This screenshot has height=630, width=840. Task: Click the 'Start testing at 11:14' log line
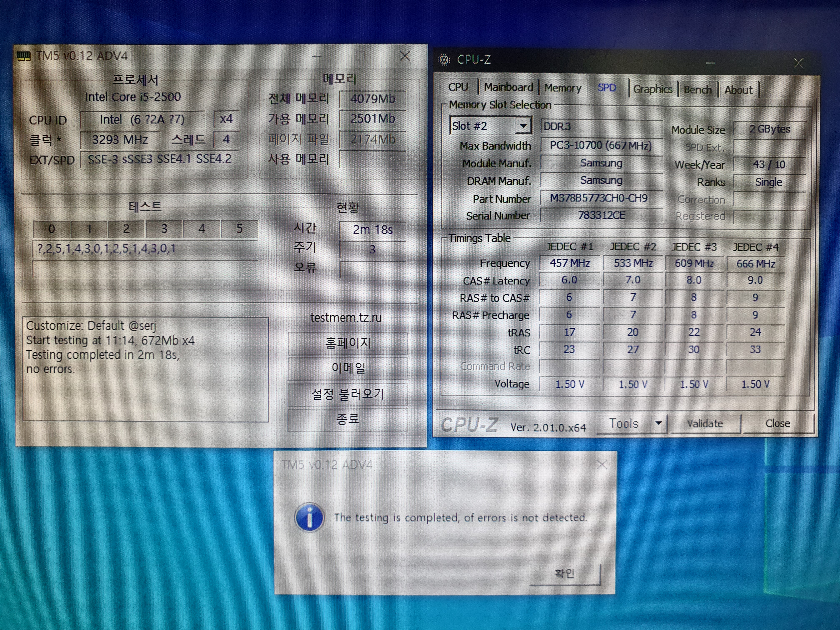(110, 340)
